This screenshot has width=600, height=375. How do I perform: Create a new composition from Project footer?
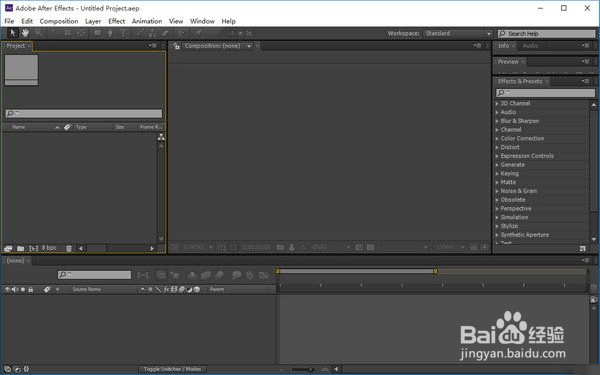click(34, 248)
